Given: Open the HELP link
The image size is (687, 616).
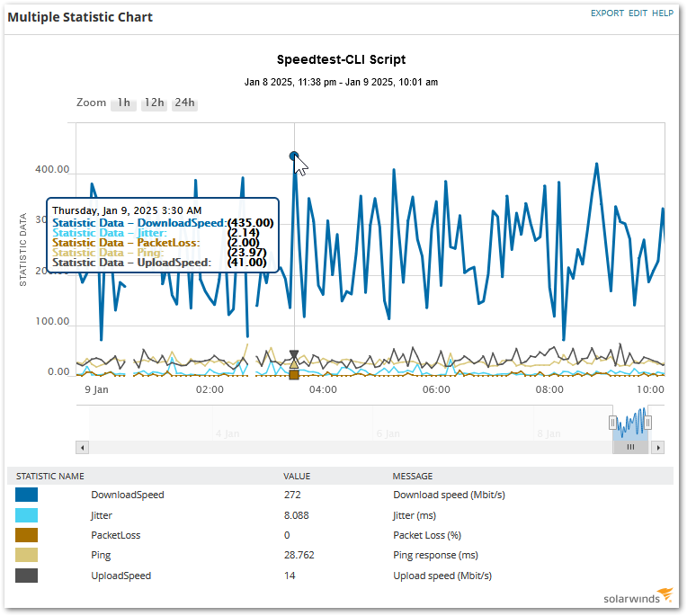Looking at the screenshot, I should coord(663,13).
